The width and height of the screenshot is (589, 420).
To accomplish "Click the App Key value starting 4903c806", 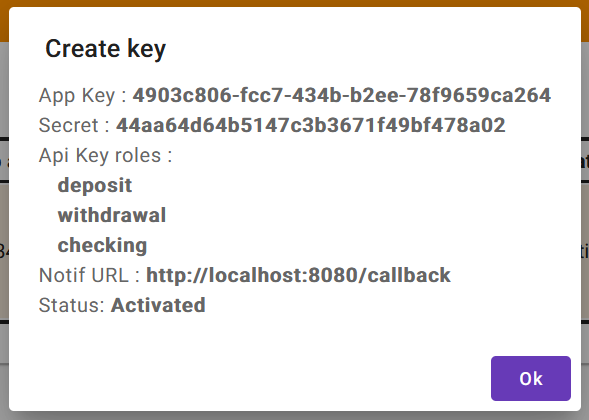I will click(342, 95).
